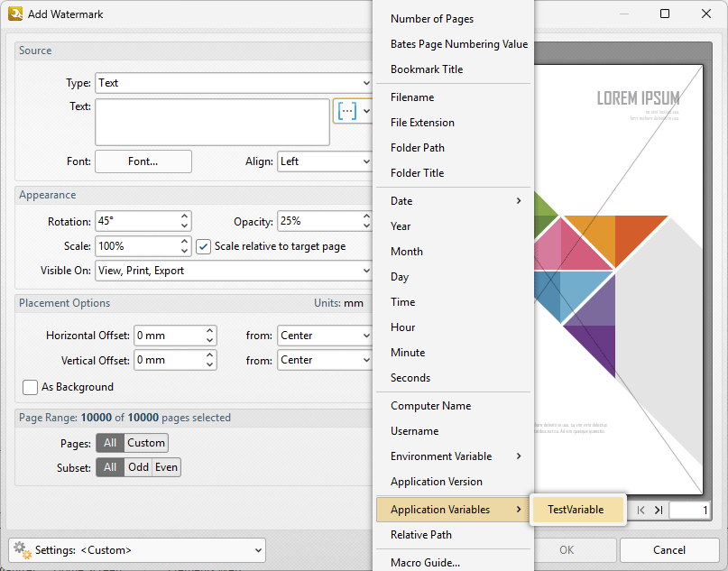Insert Hour macro
This screenshot has width=728, height=571.
click(453, 327)
